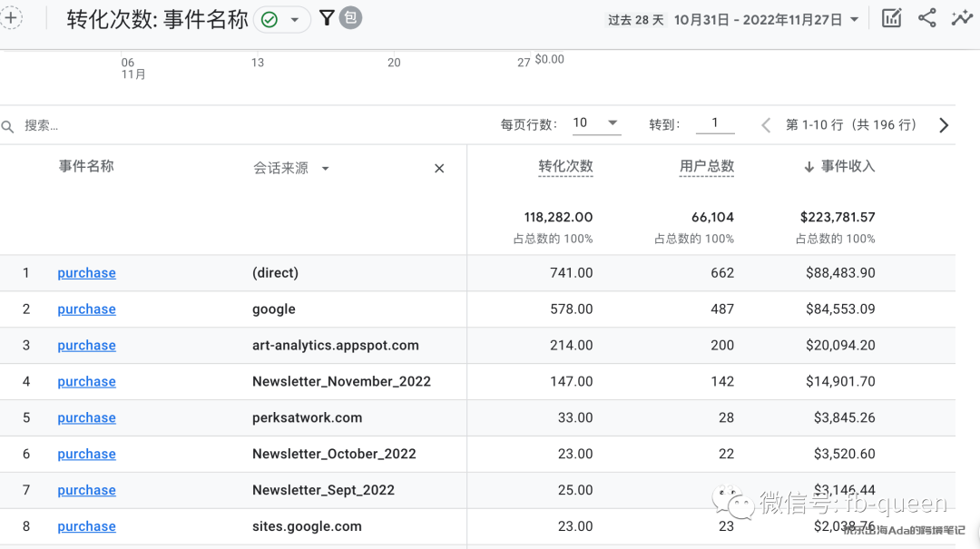The width and height of the screenshot is (980, 549).
Task: Click users value 487
Action: (722, 309)
